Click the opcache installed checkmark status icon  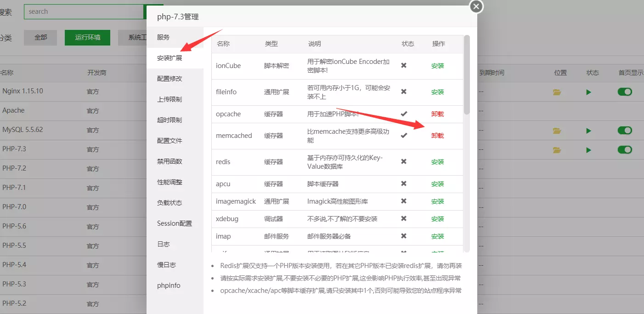(404, 114)
